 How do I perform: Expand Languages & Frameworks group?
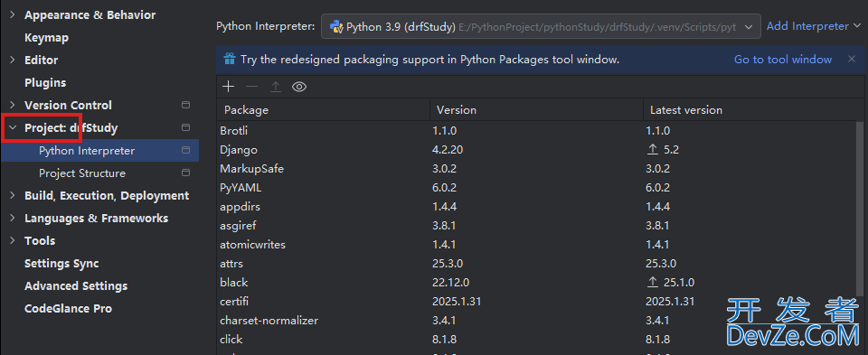[x=12, y=218]
